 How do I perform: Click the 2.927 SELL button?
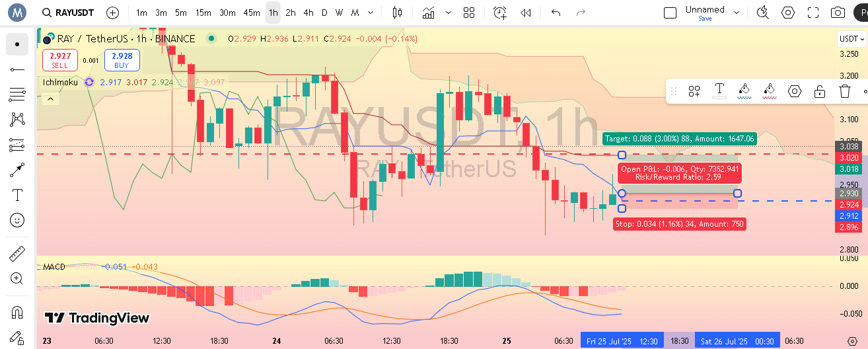59,61
